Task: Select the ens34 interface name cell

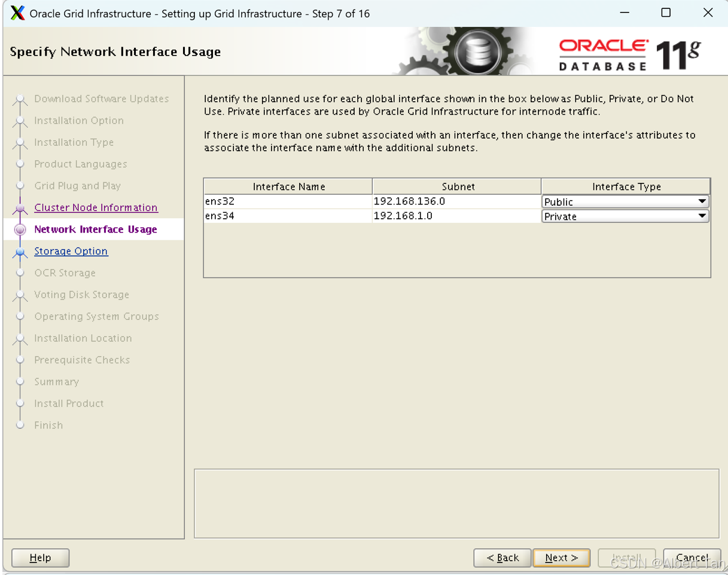Action: click(288, 216)
